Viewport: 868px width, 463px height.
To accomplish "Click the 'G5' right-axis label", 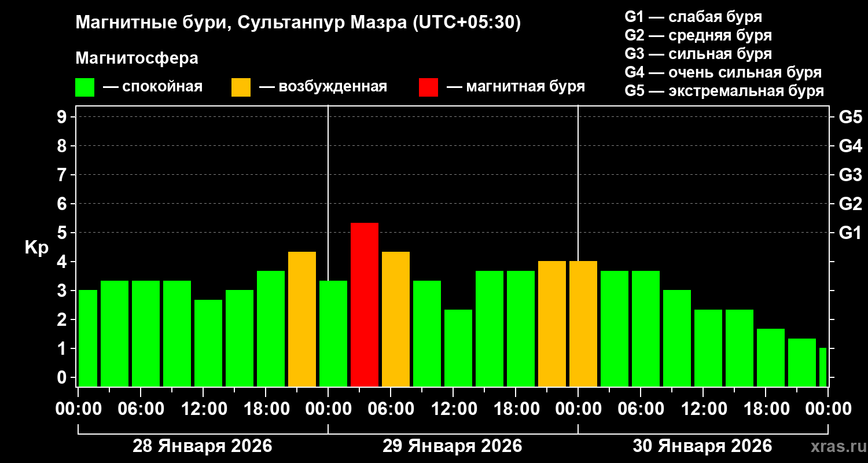I will [851, 117].
